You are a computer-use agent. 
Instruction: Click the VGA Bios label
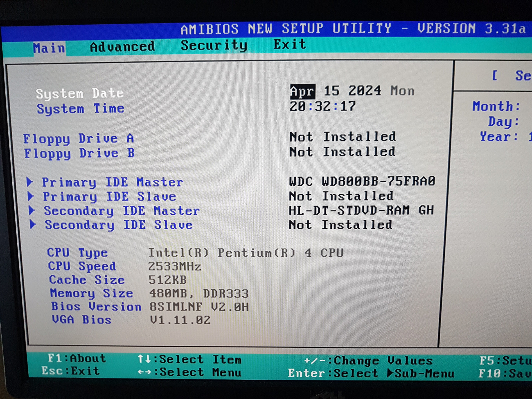click(x=81, y=320)
